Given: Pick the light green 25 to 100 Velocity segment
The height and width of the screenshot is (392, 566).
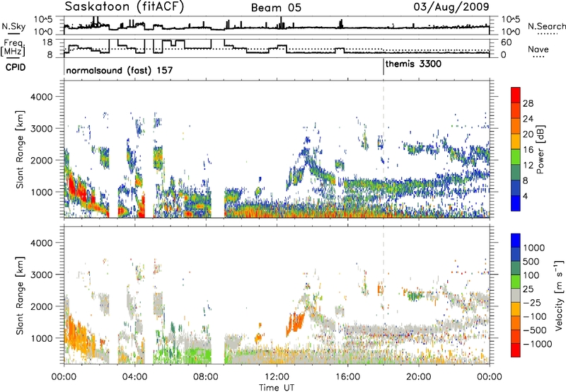Looking at the screenshot, I should pos(516,282).
